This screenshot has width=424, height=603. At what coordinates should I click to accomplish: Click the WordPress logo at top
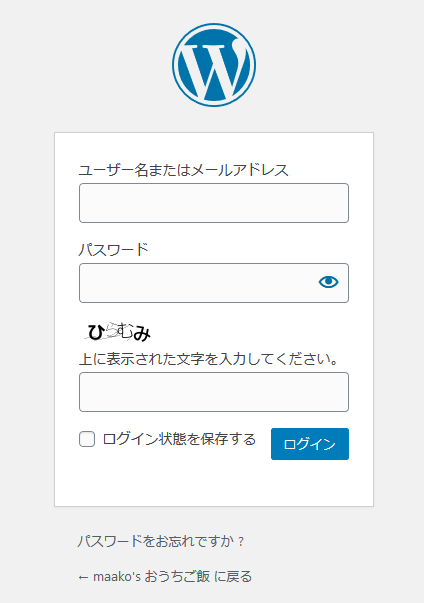pyautogui.click(x=214, y=65)
